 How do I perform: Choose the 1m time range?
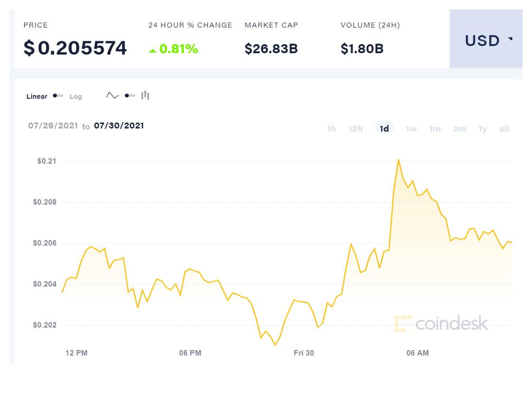pos(435,129)
